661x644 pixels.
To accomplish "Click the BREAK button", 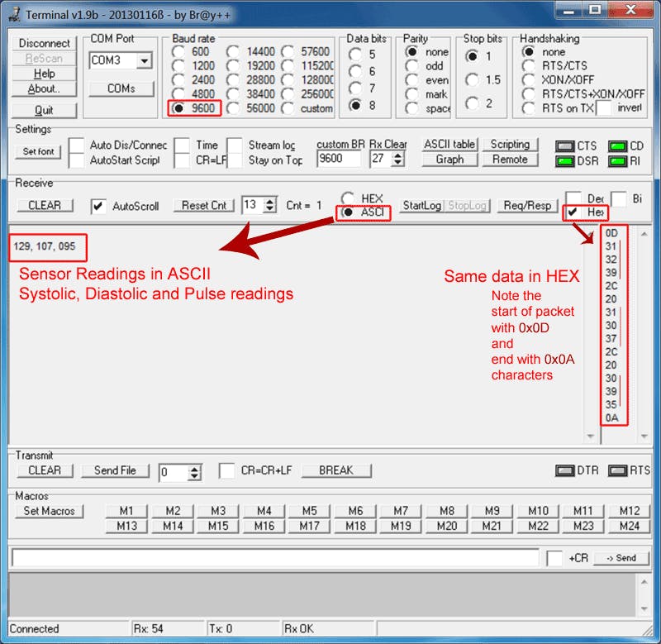I will [336, 470].
